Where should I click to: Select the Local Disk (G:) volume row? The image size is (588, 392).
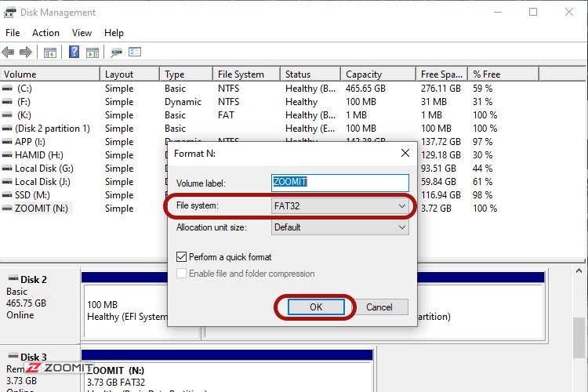44,169
